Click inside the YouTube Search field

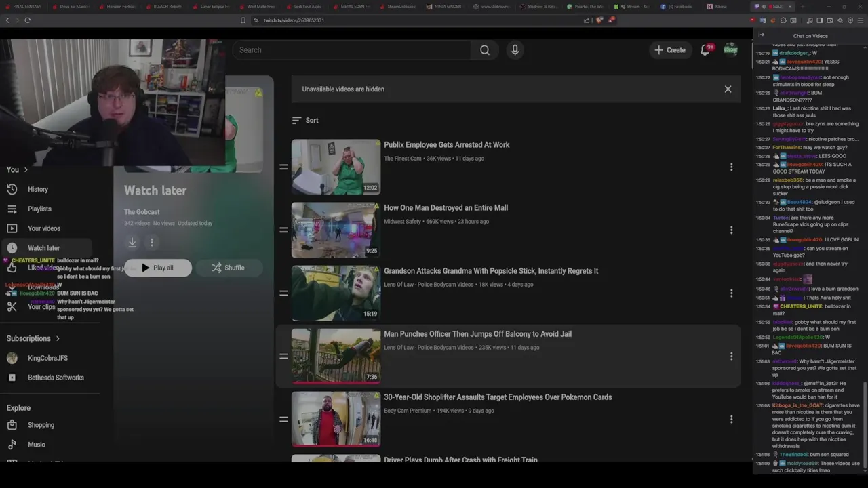351,50
